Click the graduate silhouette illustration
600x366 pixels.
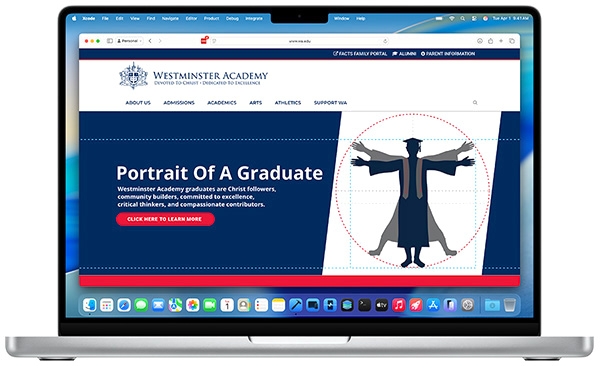point(413,202)
